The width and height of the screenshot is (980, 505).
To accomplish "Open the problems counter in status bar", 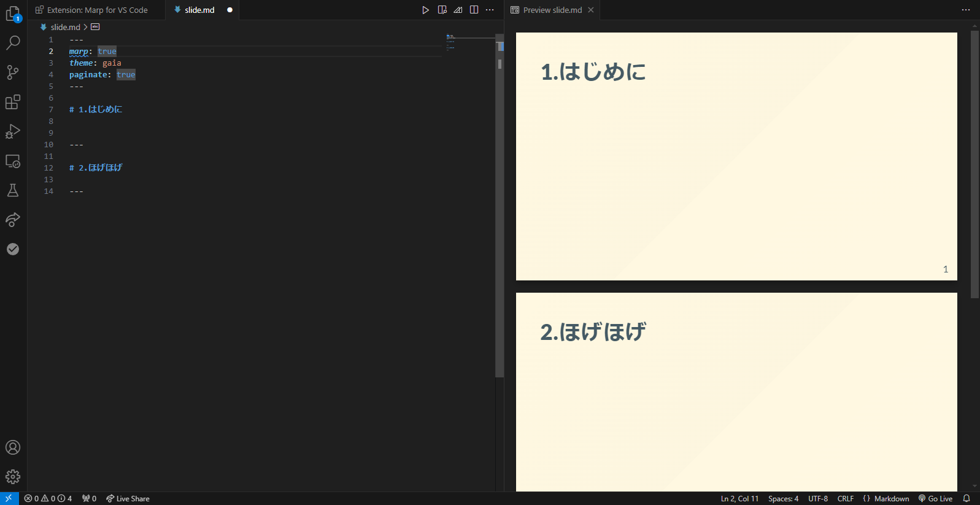I will (48, 498).
